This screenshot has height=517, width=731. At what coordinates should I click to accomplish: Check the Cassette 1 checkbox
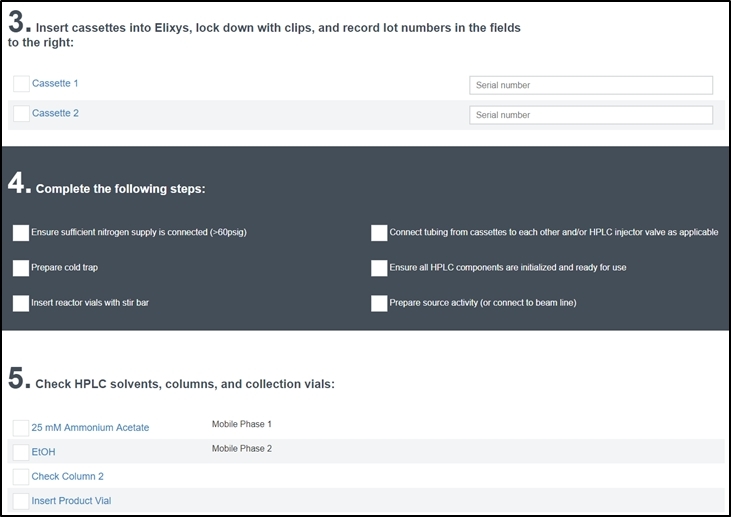coord(21,83)
